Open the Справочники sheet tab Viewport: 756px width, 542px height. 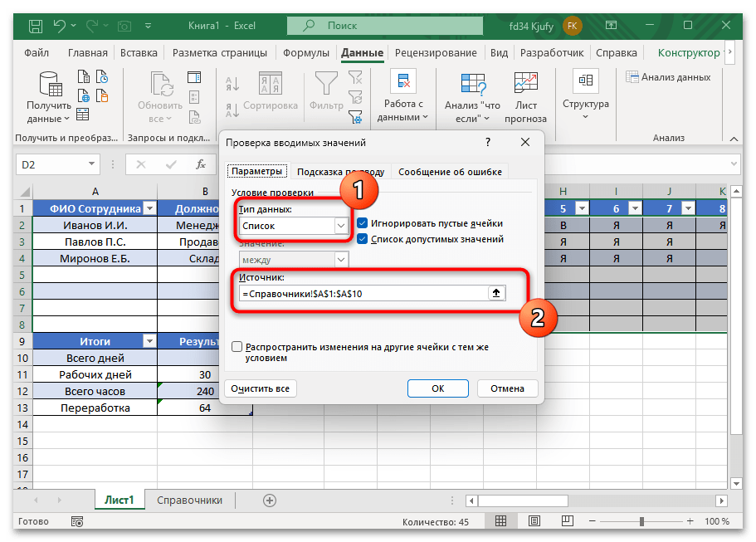click(x=191, y=500)
